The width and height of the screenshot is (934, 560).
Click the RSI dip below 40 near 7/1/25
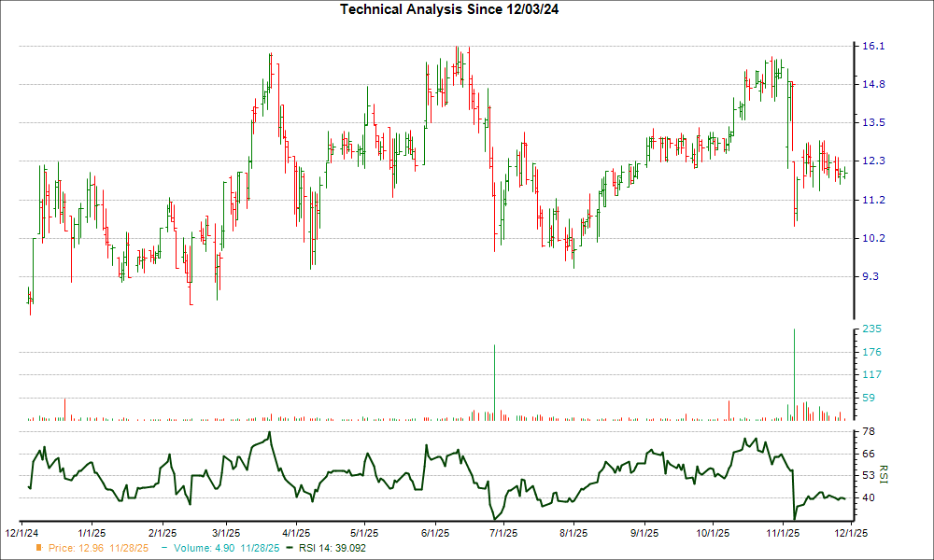[492, 516]
